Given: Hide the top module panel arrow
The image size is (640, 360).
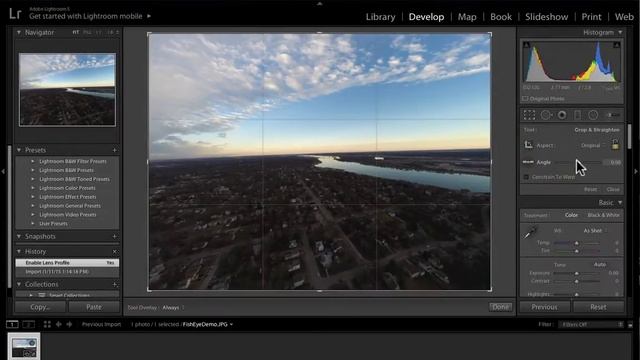Looking at the screenshot, I should pyautogui.click(x=320, y=3).
